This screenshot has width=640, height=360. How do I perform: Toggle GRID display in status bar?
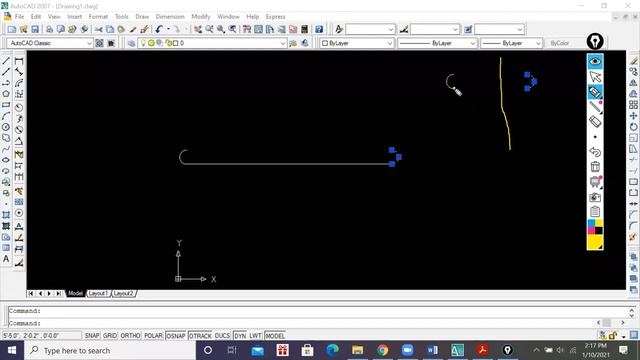coord(110,336)
